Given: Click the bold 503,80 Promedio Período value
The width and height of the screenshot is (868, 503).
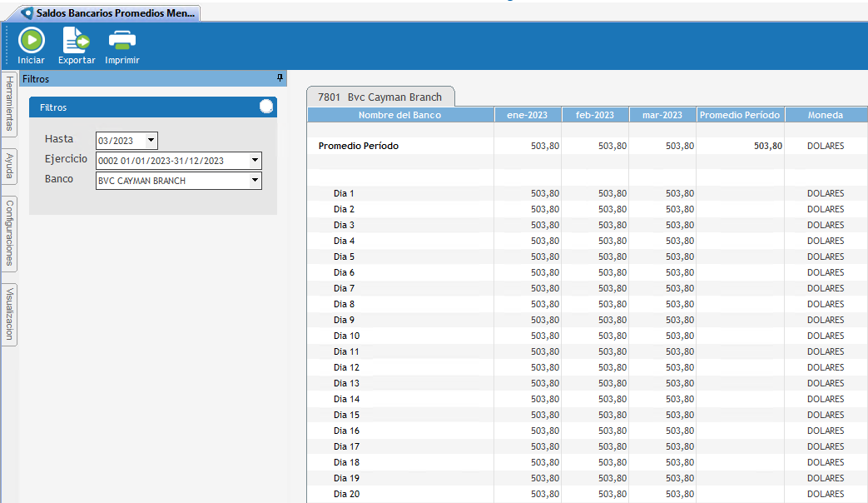Looking at the screenshot, I should (768, 146).
